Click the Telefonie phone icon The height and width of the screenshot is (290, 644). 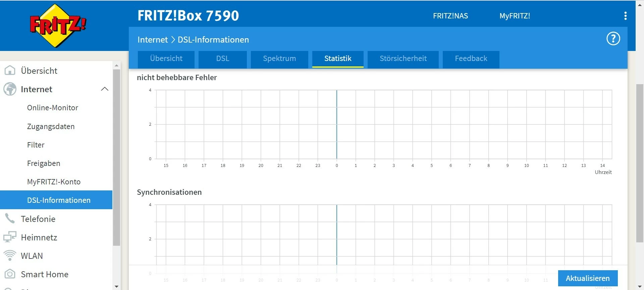coord(10,219)
